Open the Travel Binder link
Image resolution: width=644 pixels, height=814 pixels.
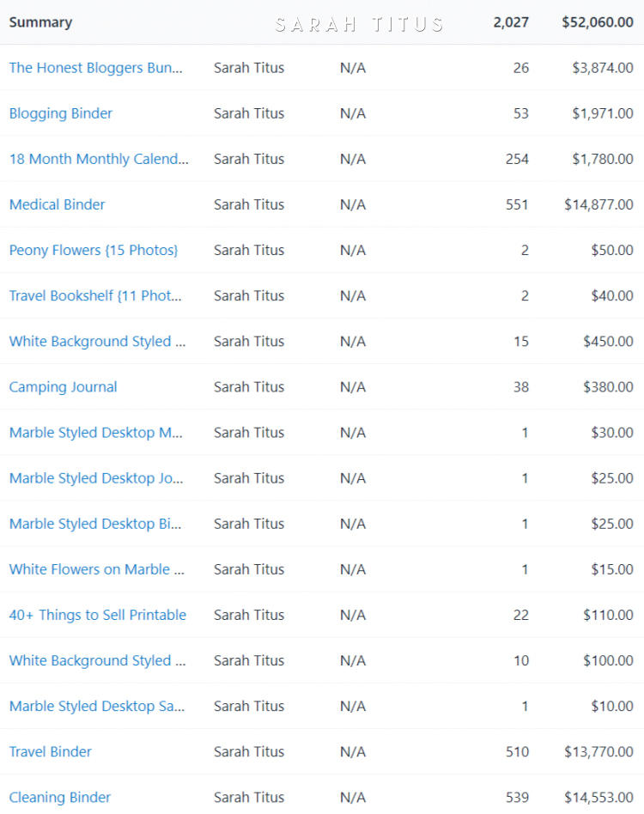(x=51, y=751)
